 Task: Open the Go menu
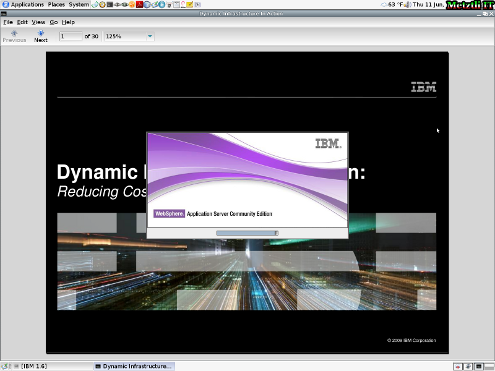coord(54,22)
